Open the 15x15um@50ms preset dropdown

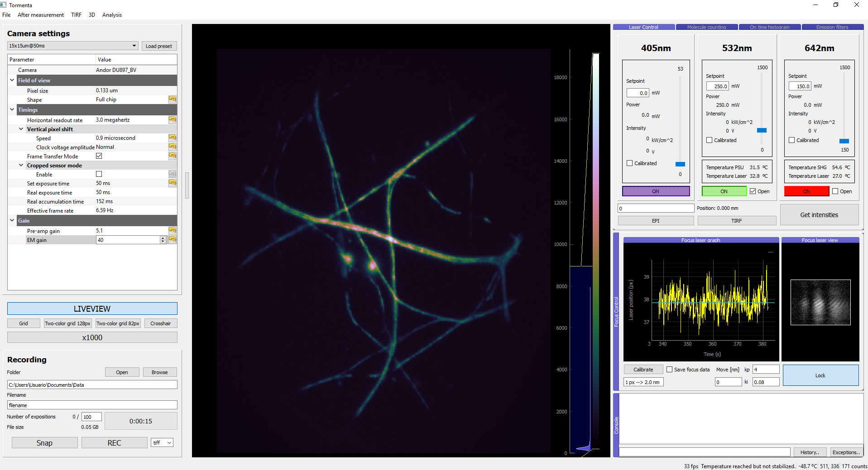click(72, 46)
